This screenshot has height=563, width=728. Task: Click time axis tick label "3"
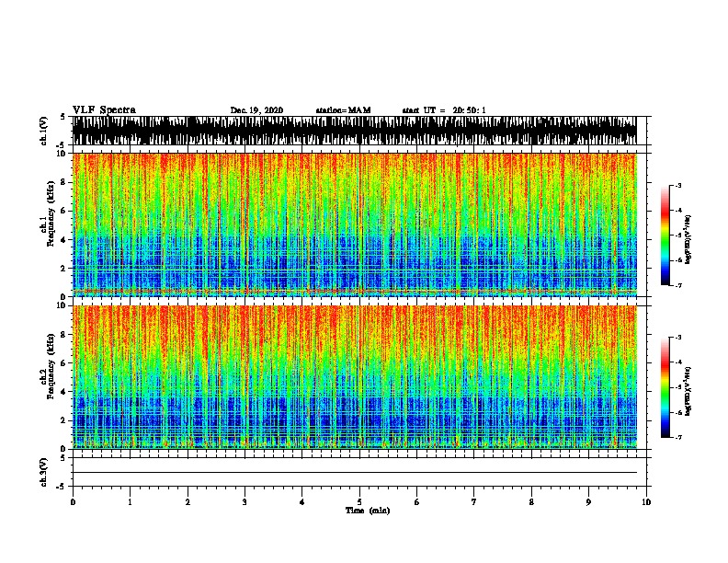pyautogui.click(x=245, y=502)
